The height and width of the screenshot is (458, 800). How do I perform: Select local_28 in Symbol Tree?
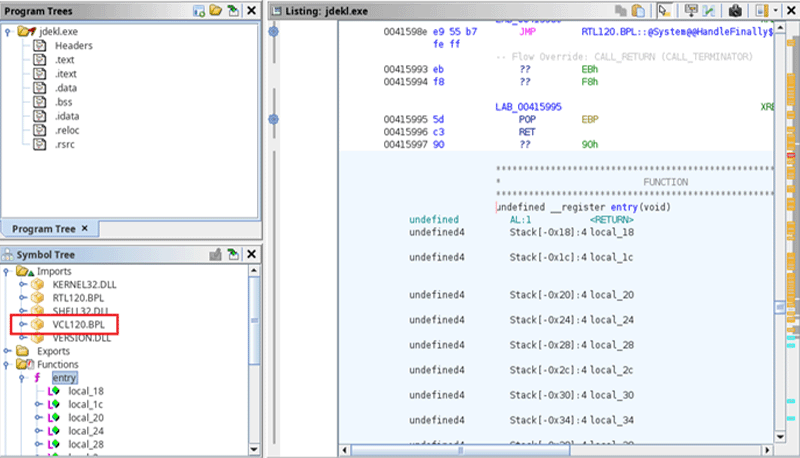[86, 444]
